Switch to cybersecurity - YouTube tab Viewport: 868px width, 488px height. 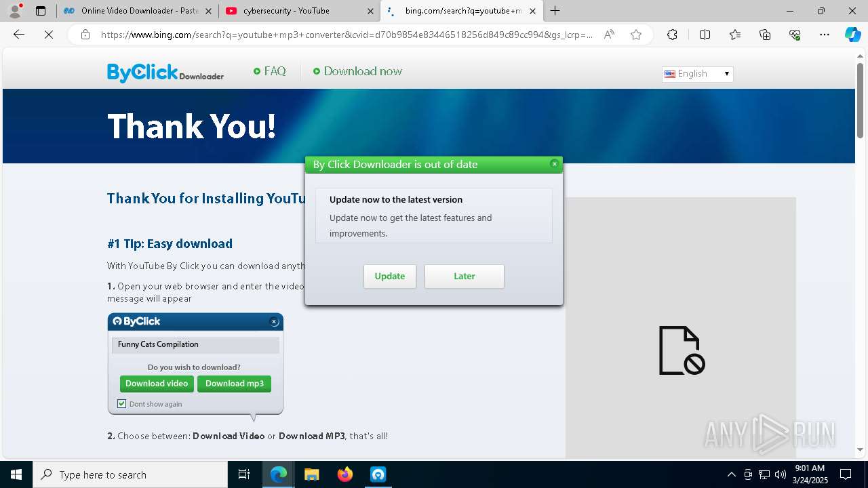[x=298, y=11]
